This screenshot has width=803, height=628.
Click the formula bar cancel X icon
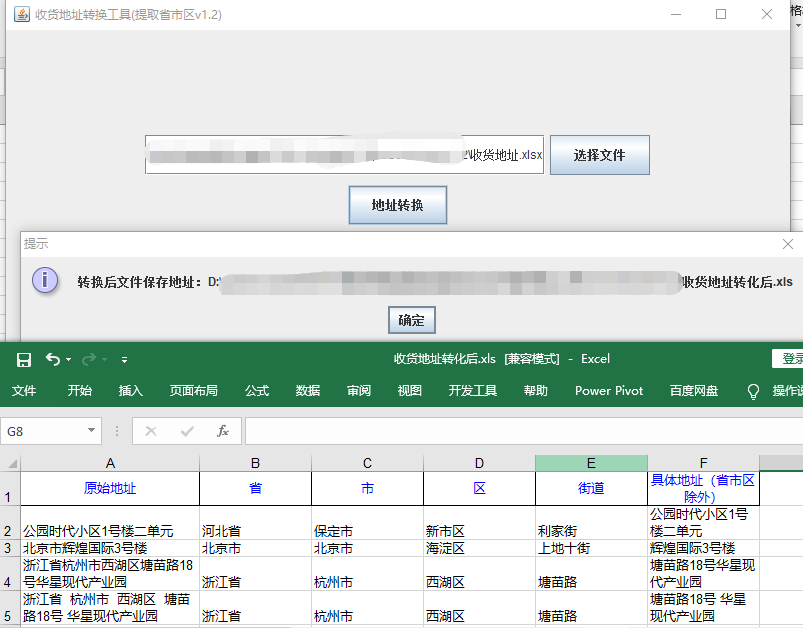(x=151, y=431)
